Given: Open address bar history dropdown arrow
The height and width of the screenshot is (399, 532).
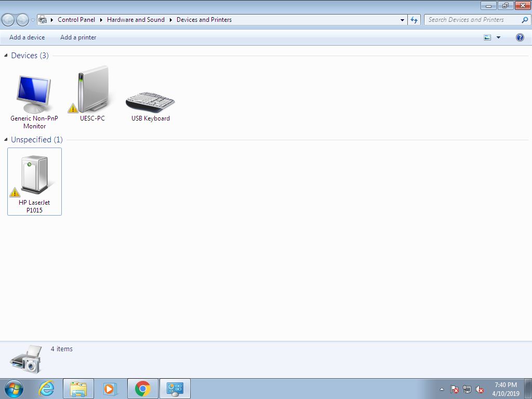Looking at the screenshot, I should [403, 20].
